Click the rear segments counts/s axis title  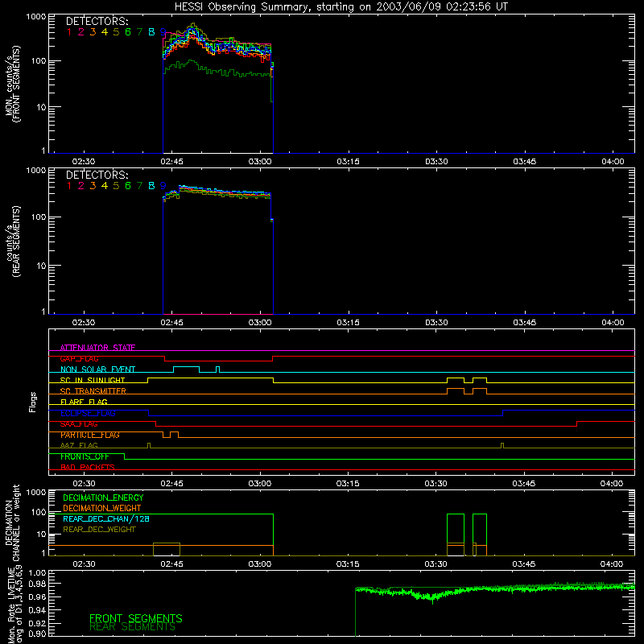coord(12,242)
